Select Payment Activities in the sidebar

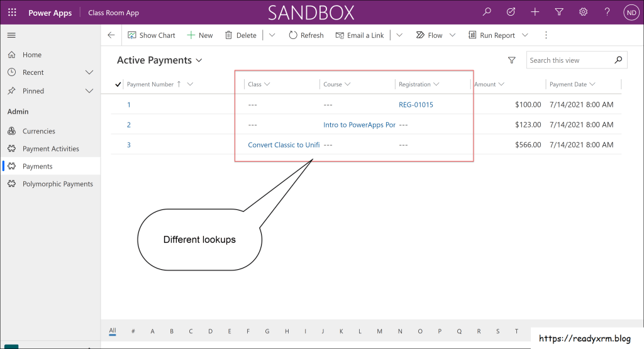(x=50, y=149)
